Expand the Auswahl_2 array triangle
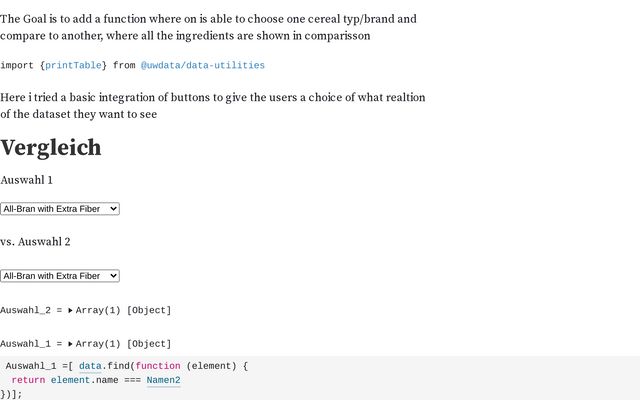640x400 pixels. (70, 311)
